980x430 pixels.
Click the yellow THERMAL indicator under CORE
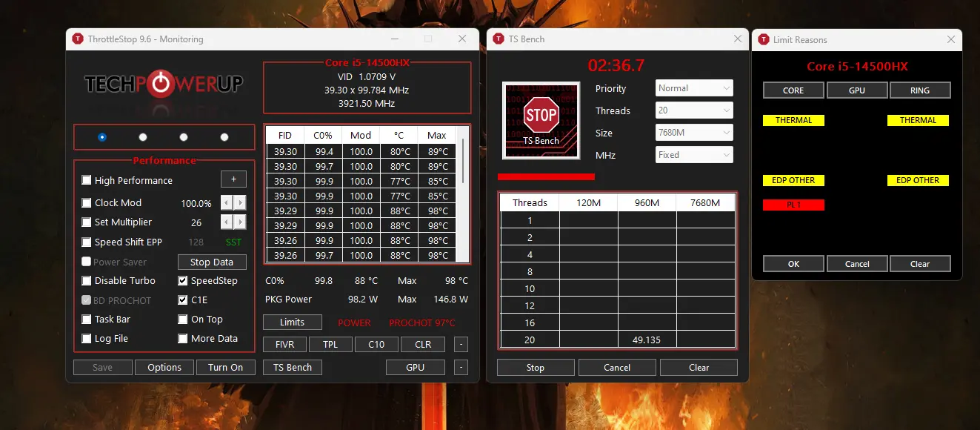click(x=793, y=120)
